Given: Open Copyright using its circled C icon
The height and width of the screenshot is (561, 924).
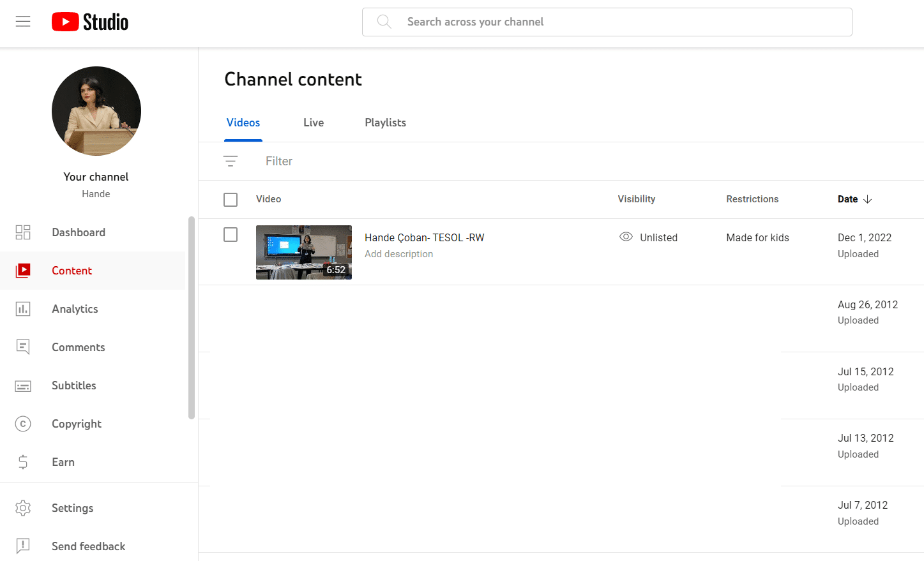Looking at the screenshot, I should click(x=23, y=424).
